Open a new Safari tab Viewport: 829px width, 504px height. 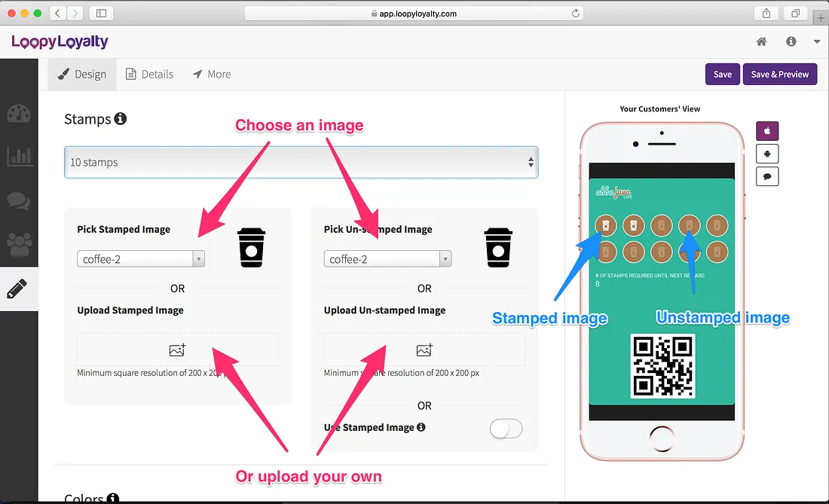point(821,18)
